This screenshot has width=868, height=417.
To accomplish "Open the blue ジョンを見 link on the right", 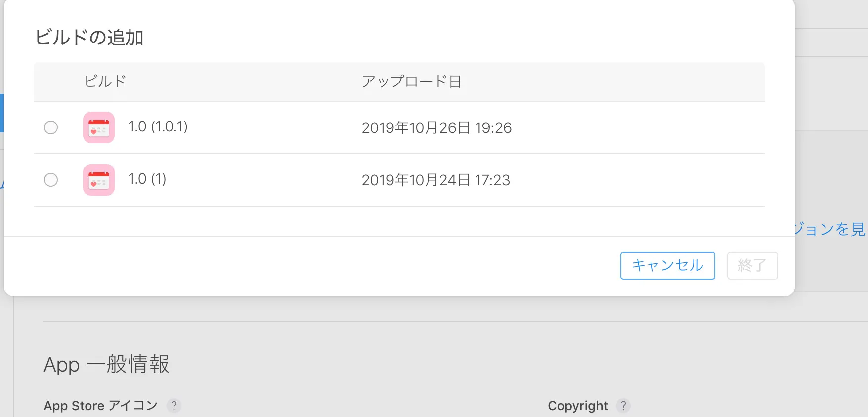I will [x=835, y=229].
